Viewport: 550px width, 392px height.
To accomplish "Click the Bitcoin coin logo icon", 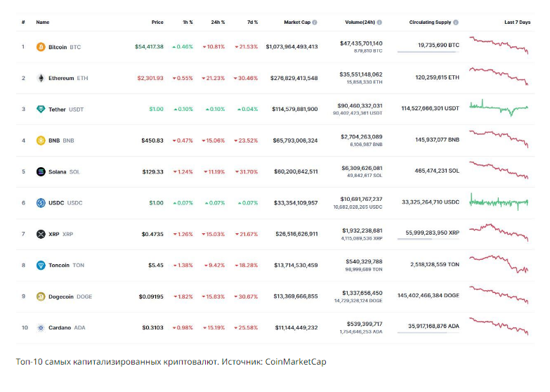I will pyautogui.click(x=41, y=46).
